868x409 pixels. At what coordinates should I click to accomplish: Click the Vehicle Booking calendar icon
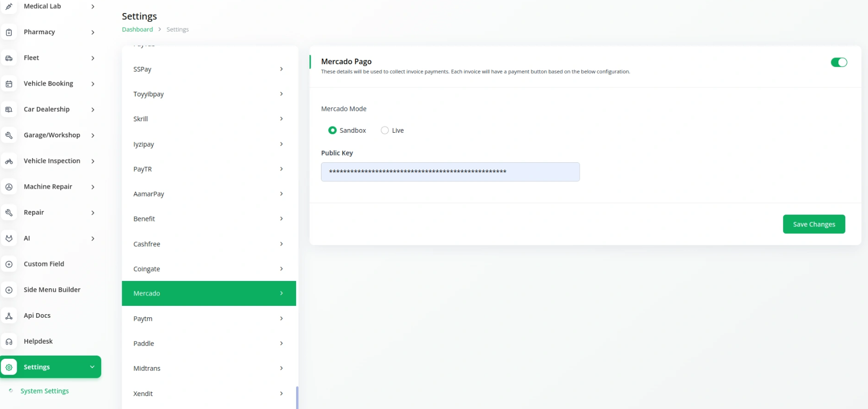pos(9,83)
